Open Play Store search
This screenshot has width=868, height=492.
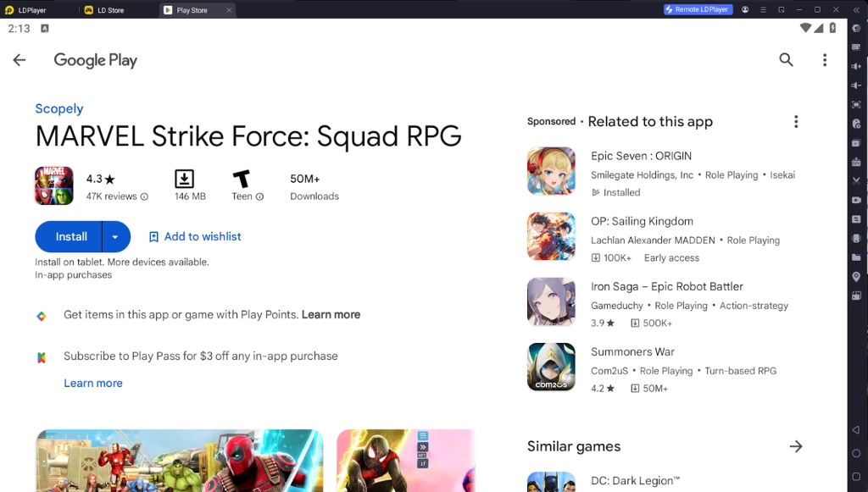click(x=786, y=59)
